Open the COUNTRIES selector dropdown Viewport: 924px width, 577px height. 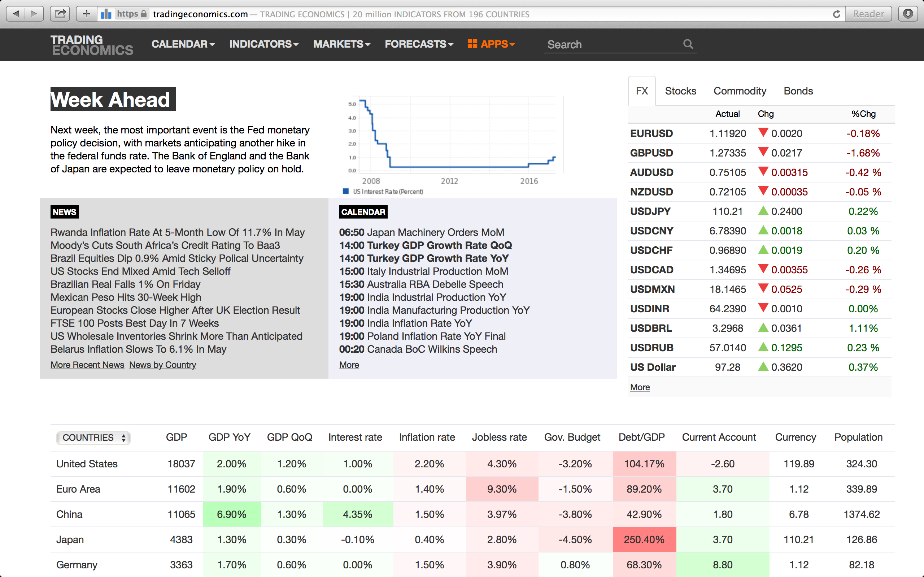click(93, 437)
